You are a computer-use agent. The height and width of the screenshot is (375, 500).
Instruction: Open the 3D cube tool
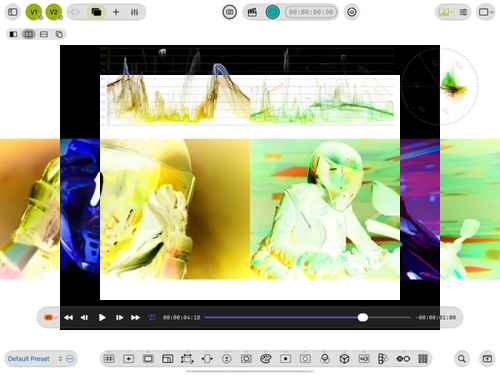[344, 359]
